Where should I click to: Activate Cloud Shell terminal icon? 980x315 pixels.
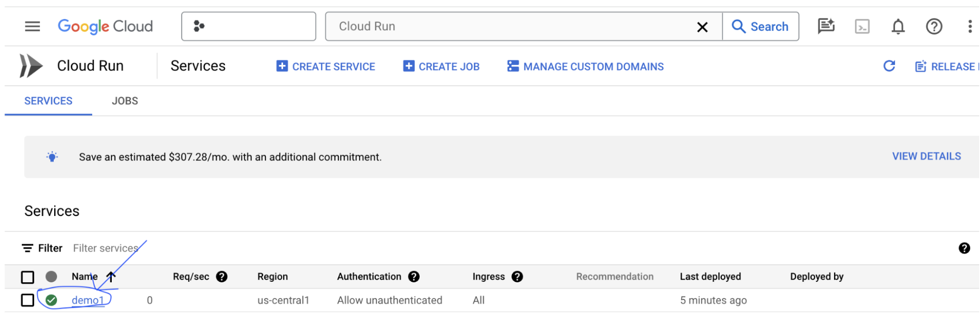pyautogui.click(x=862, y=26)
